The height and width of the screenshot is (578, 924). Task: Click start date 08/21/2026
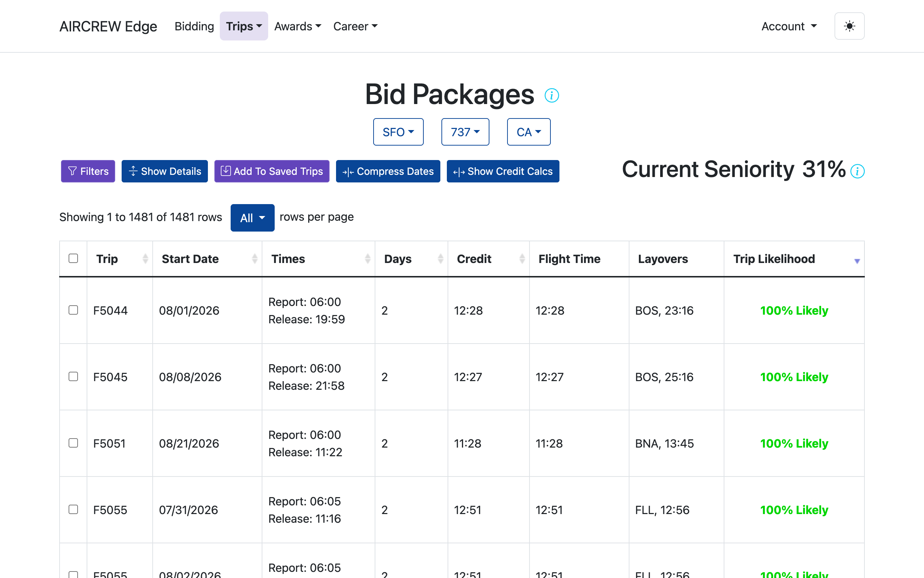pyautogui.click(x=189, y=444)
